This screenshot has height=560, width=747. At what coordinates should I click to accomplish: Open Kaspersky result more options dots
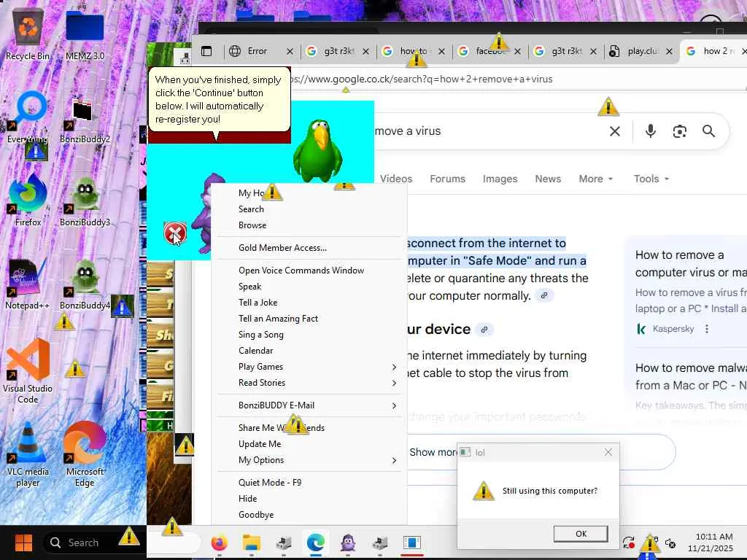point(707,329)
